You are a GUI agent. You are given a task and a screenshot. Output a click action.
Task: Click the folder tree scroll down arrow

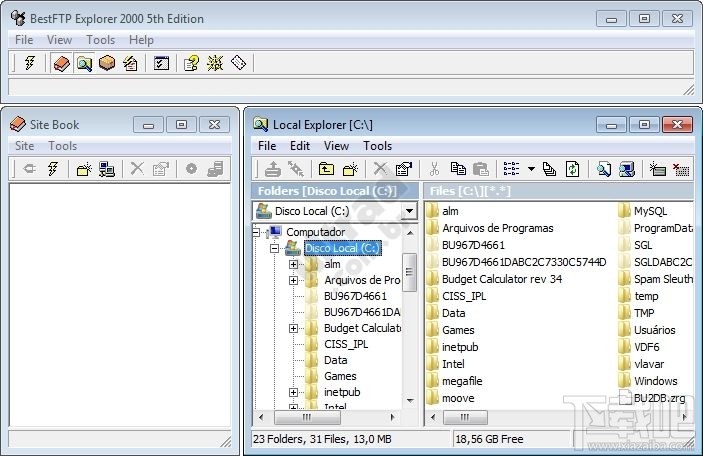[410, 400]
